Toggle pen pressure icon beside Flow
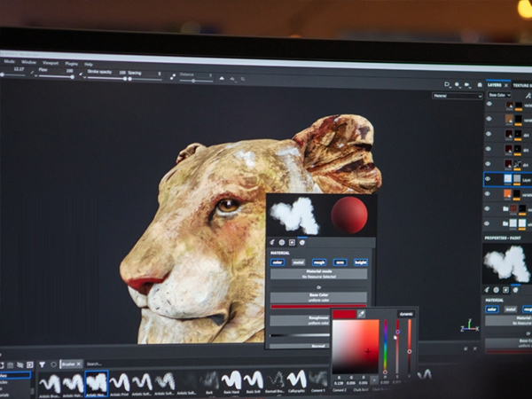Viewport: 532px width, 399px height. click(33, 72)
